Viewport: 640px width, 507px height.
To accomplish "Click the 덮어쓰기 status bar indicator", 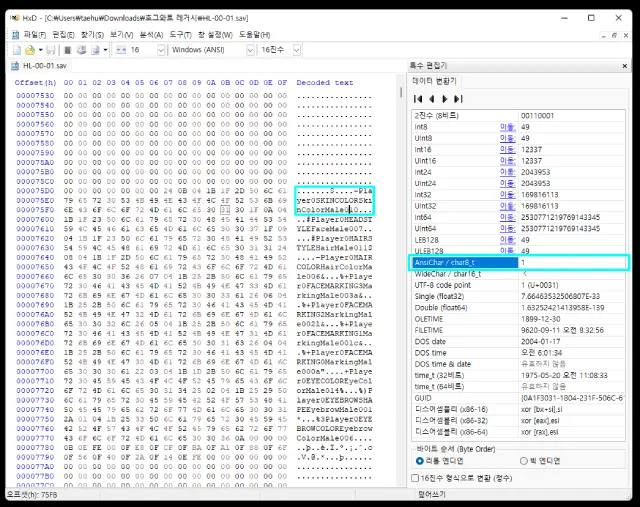I will coord(431,494).
